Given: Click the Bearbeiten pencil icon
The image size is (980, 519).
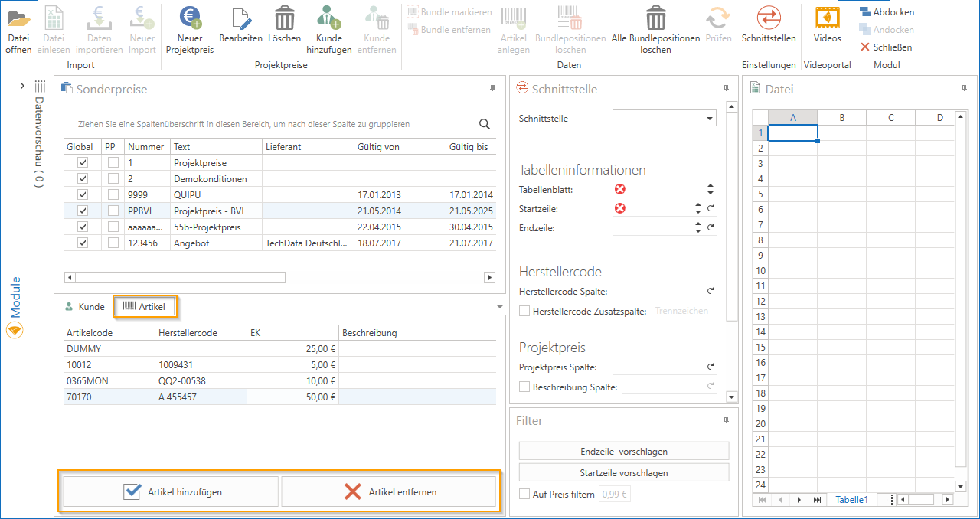Looking at the screenshot, I should click(240, 18).
